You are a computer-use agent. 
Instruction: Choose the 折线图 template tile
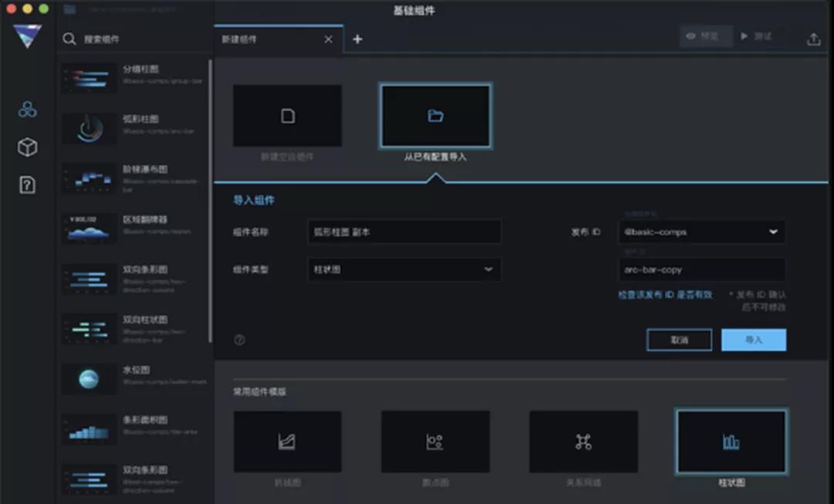pos(287,441)
